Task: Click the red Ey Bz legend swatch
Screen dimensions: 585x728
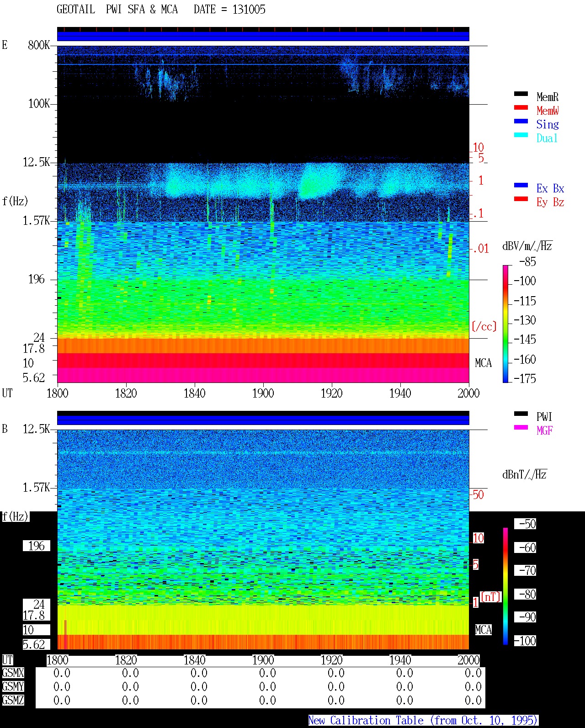Action: click(x=521, y=199)
